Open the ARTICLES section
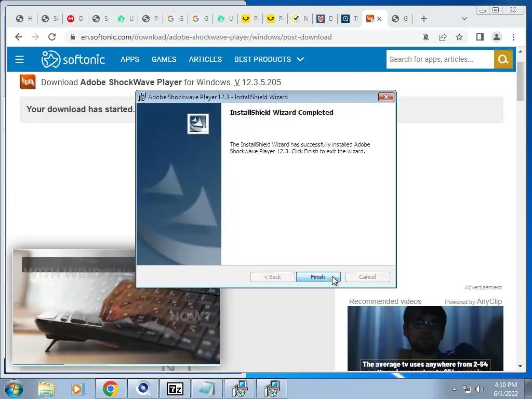 click(x=205, y=59)
